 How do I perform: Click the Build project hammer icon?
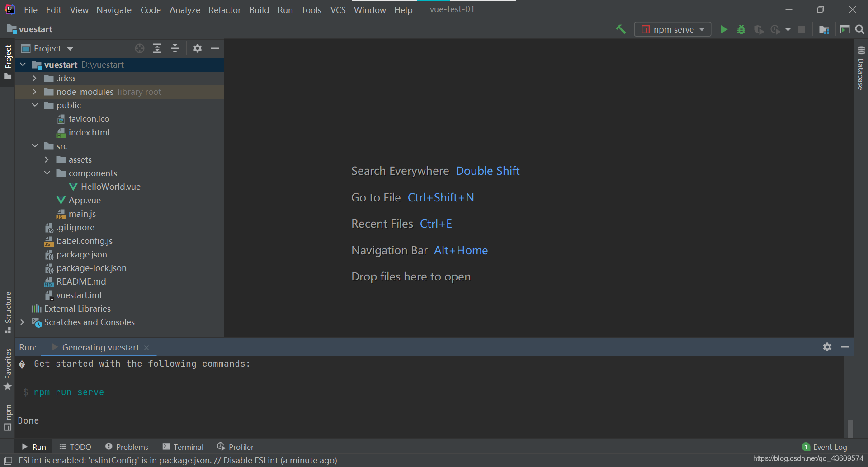tap(621, 29)
